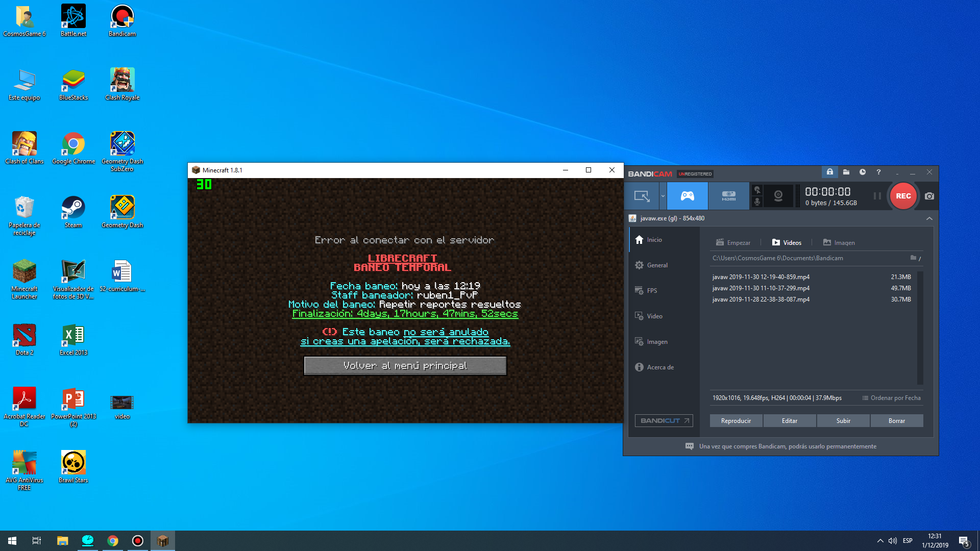Show hidden system tray icons
980x551 pixels.
880,541
